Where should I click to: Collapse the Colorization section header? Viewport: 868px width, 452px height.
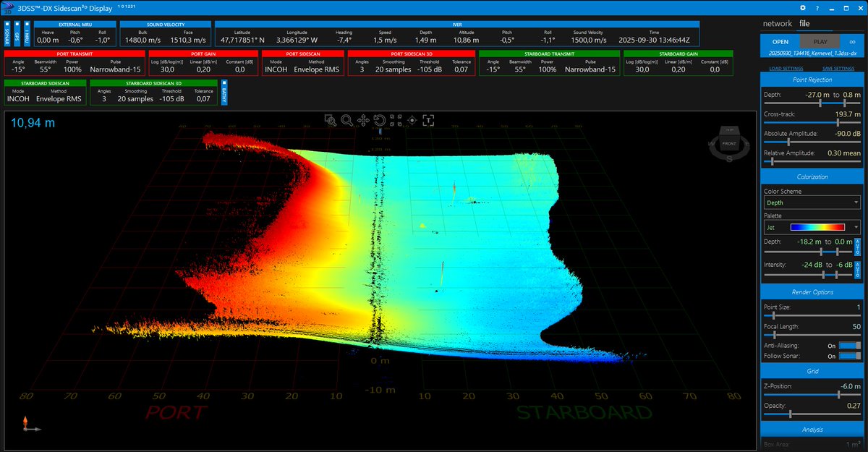(812, 176)
